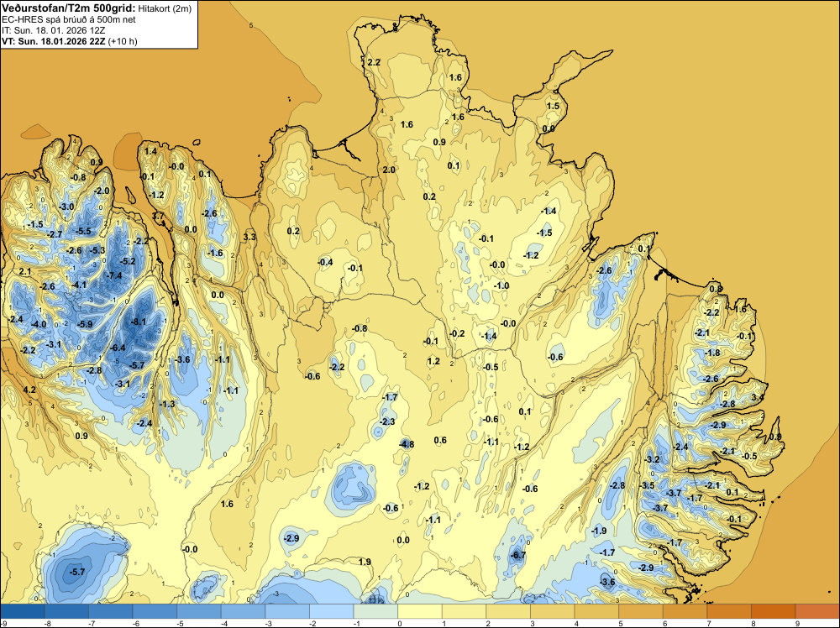Click the -2.3 temperature value

[x=386, y=421]
